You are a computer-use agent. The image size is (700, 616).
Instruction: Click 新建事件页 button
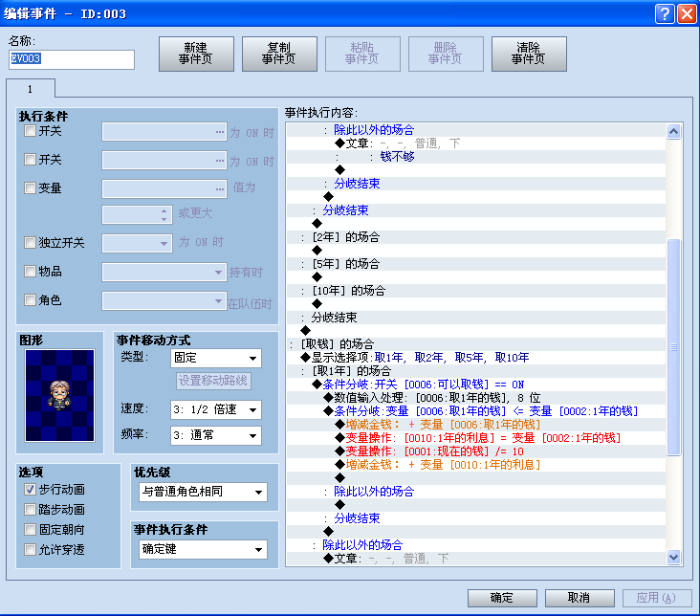[196, 55]
